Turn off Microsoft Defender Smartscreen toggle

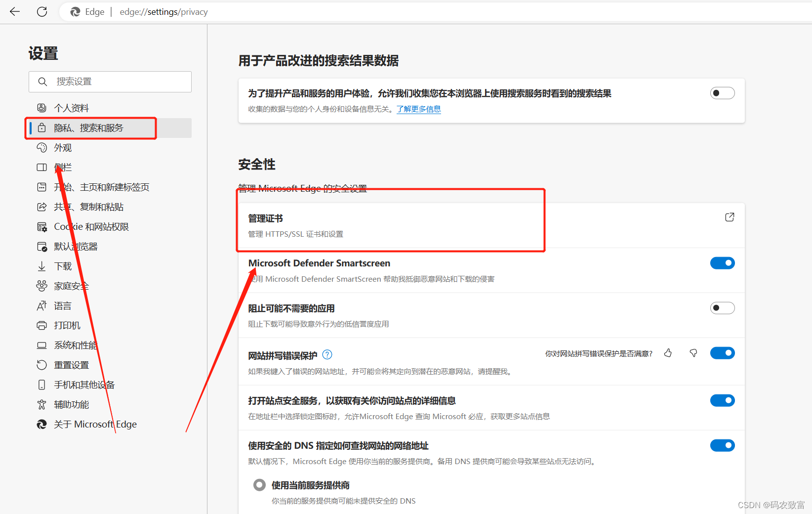click(x=723, y=263)
